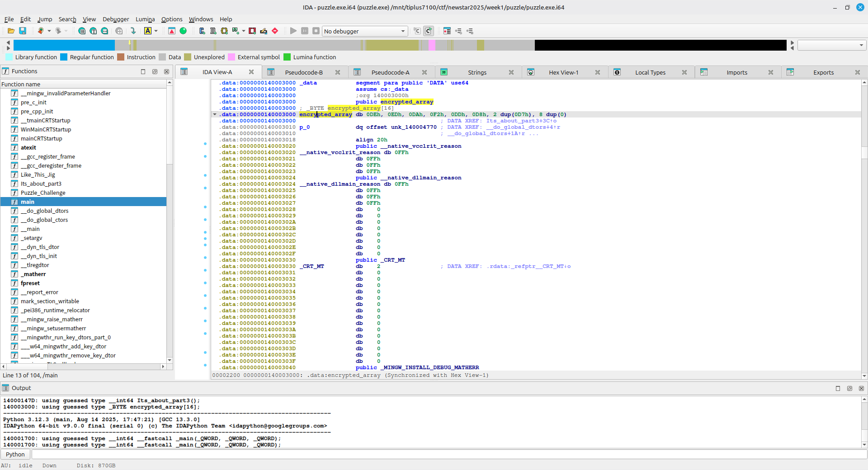
Task: Click the Output panel header icon
Action: pyautogui.click(x=5, y=388)
